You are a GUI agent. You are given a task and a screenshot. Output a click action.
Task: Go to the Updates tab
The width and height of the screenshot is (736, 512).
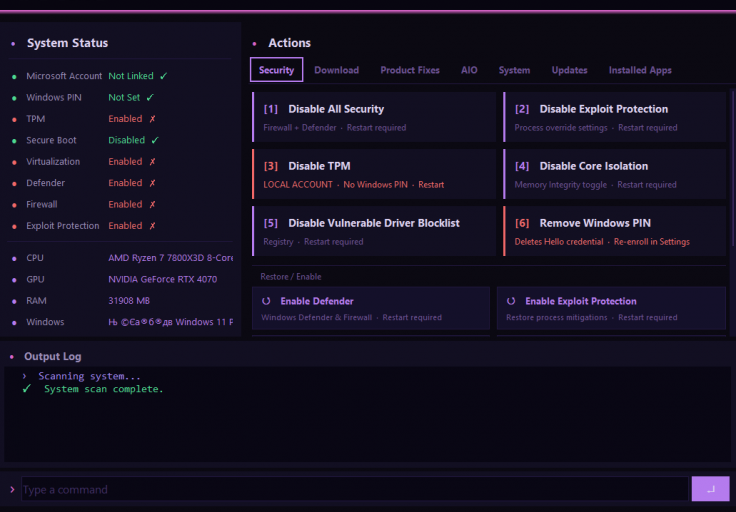pyautogui.click(x=569, y=70)
